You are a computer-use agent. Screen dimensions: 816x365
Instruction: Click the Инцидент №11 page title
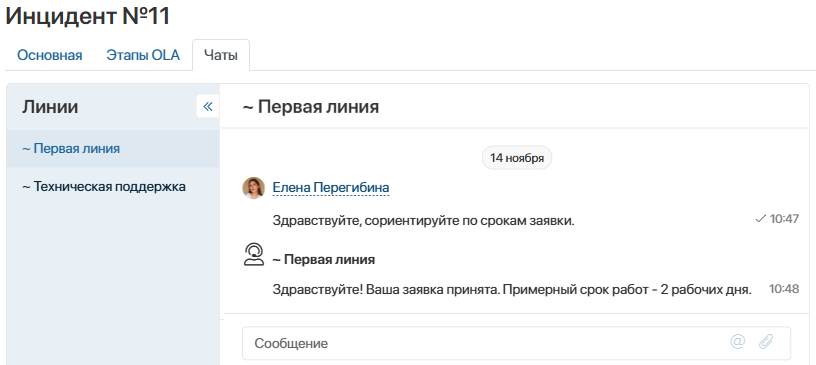[x=87, y=16]
